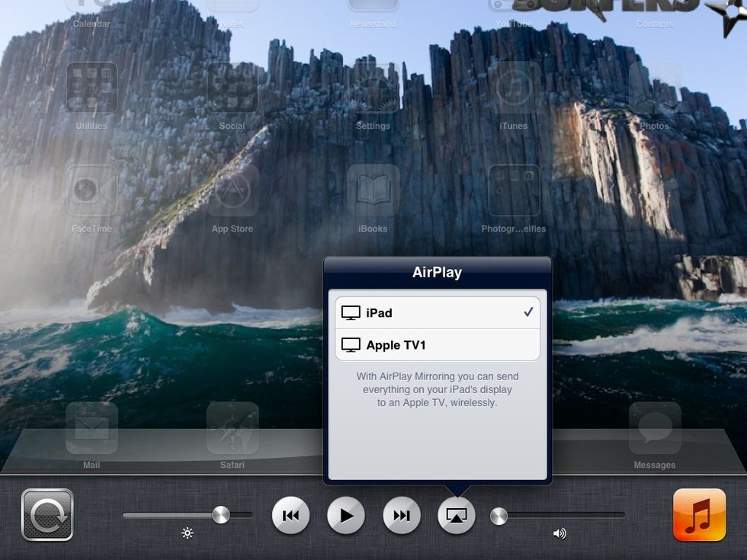
Task: Open the Photogr...elfies folder
Action: coord(514,190)
